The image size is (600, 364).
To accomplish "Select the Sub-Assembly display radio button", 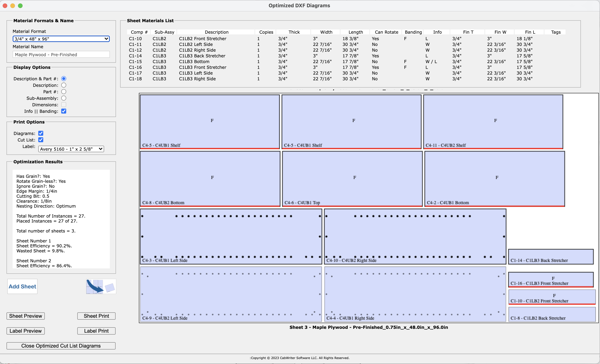I will click(x=64, y=98).
